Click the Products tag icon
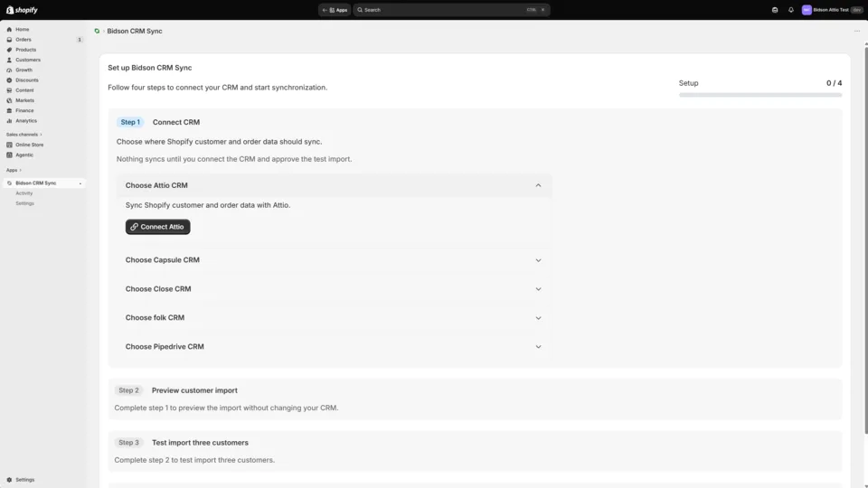This screenshot has width=868, height=488. pyautogui.click(x=9, y=50)
